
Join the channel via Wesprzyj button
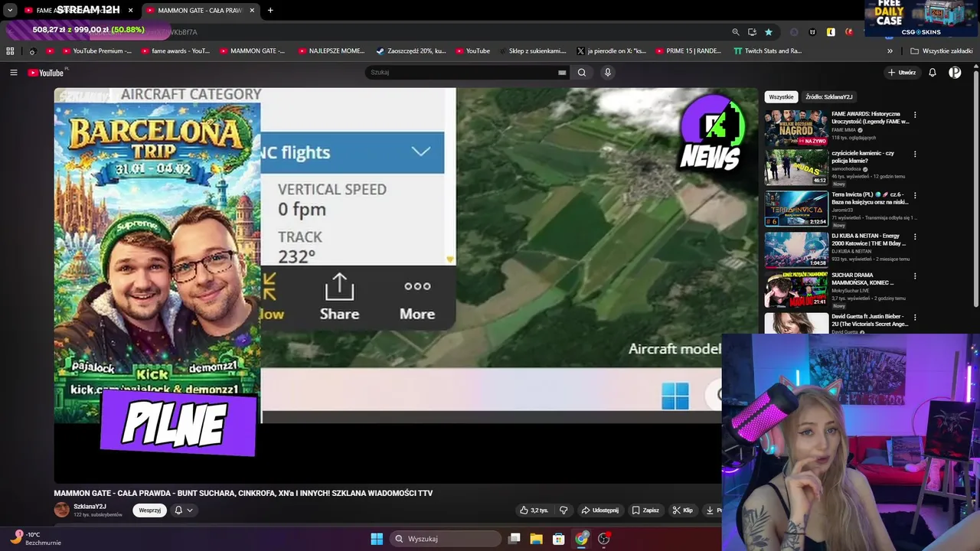click(150, 510)
